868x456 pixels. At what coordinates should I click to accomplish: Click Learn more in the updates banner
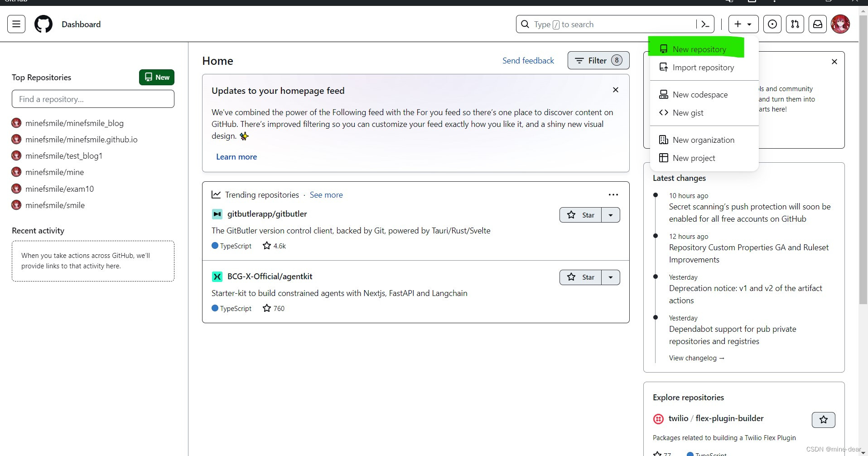(236, 157)
